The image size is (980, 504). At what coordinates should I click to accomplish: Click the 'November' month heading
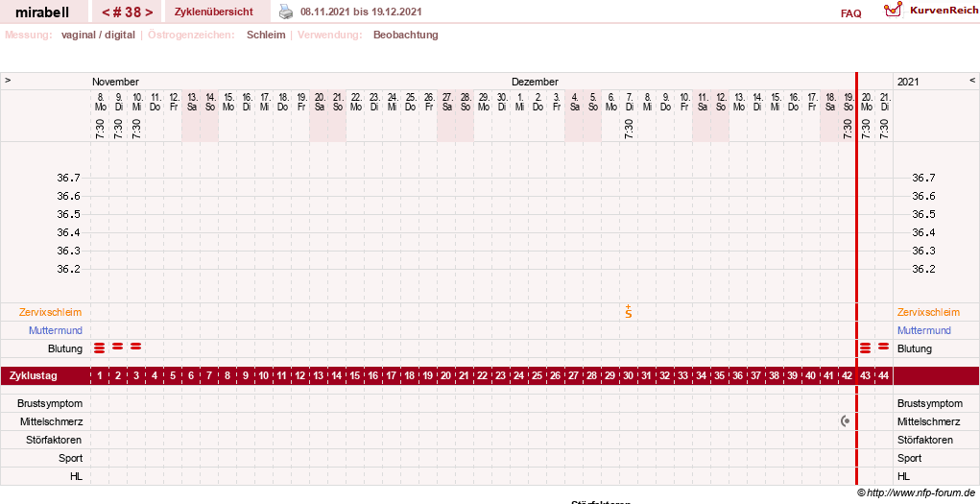click(115, 82)
